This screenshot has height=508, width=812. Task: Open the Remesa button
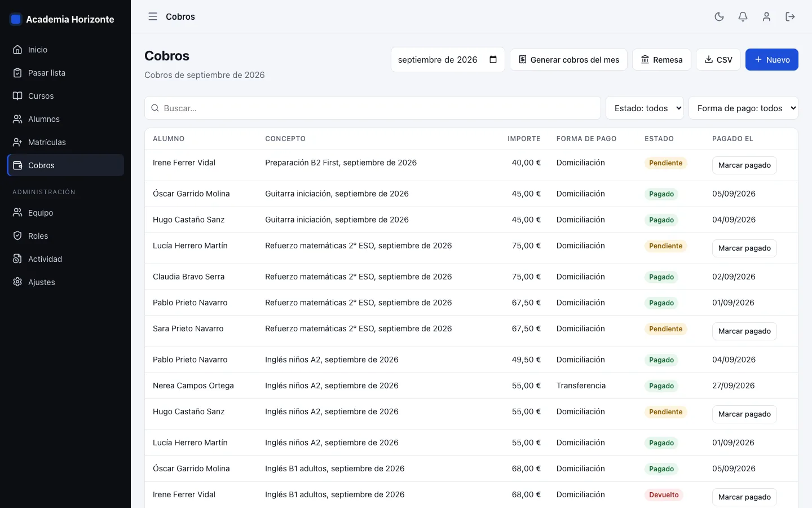click(661, 60)
